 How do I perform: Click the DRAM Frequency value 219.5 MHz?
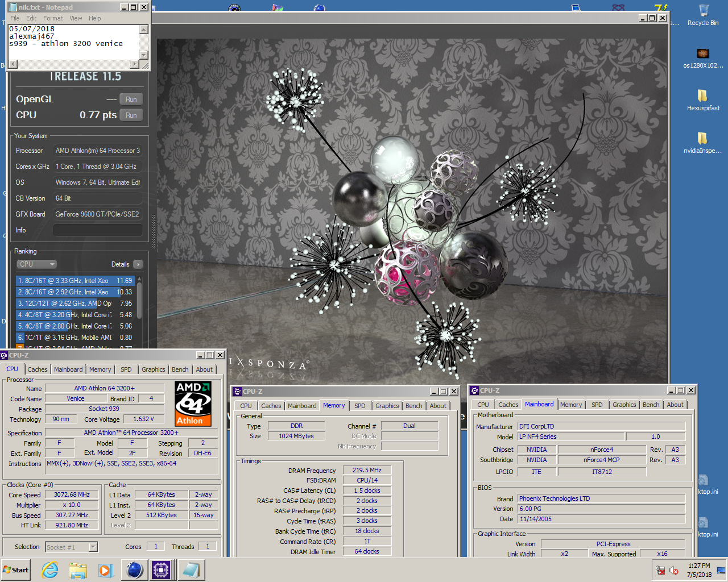tap(367, 471)
